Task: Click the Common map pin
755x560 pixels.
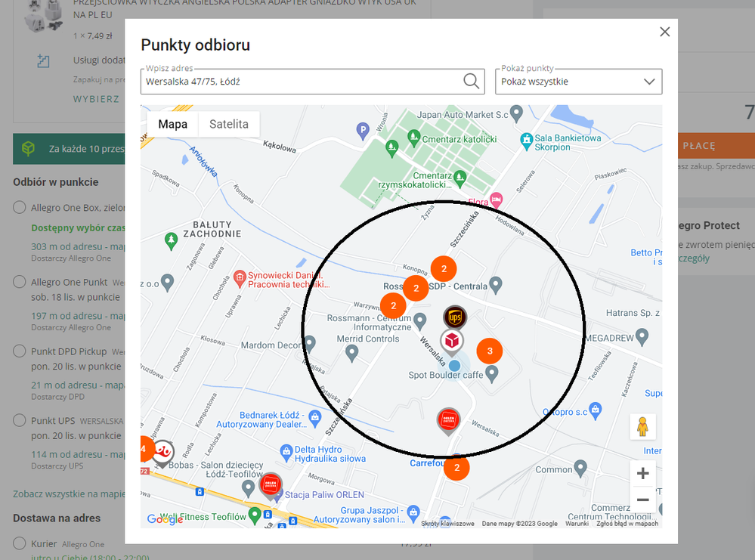Action: click(580, 469)
